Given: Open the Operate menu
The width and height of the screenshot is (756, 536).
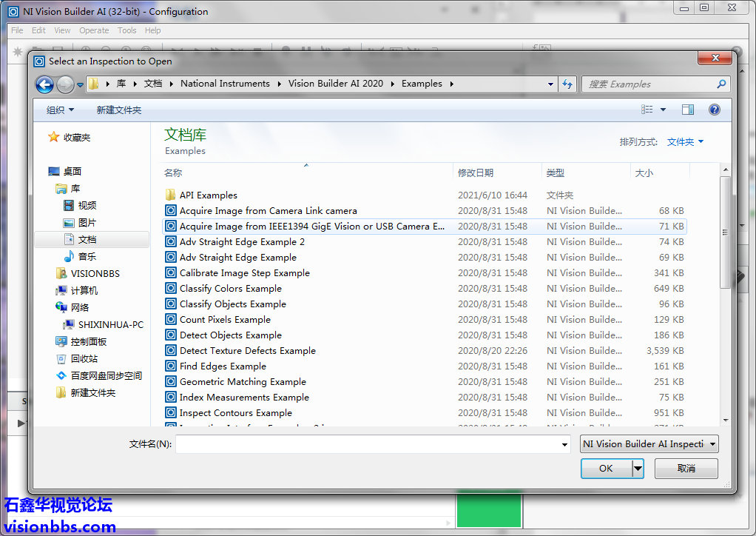Looking at the screenshot, I should coord(94,30).
